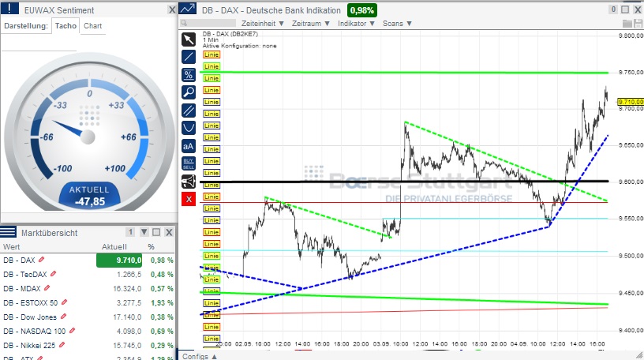Expand the Configs panel
Screen dimensions: 644x360
click(x=200, y=356)
